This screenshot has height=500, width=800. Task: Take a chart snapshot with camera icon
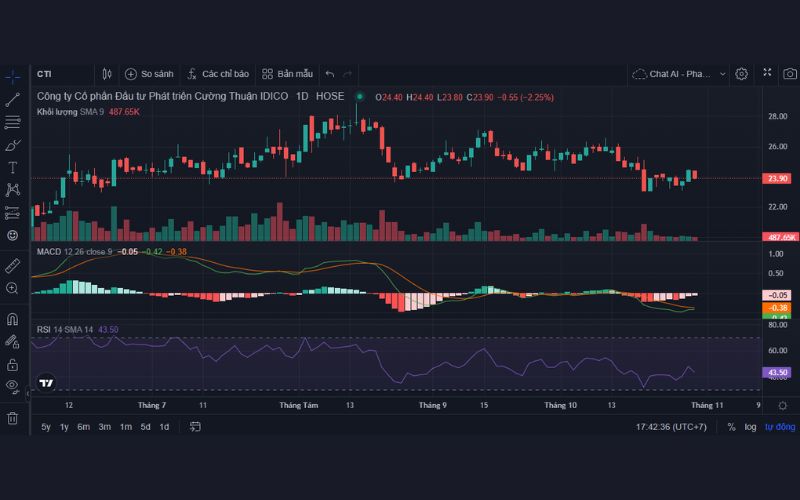click(x=790, y=74)
